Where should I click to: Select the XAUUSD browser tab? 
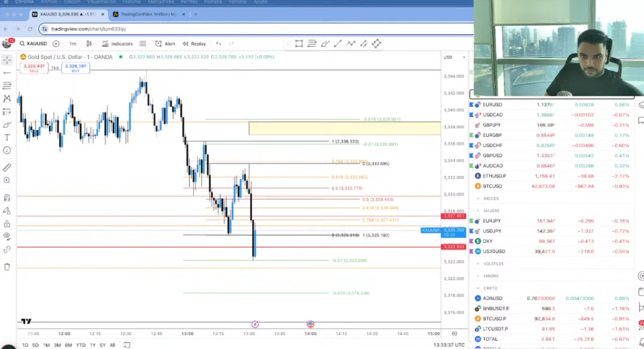pos(68,14)
